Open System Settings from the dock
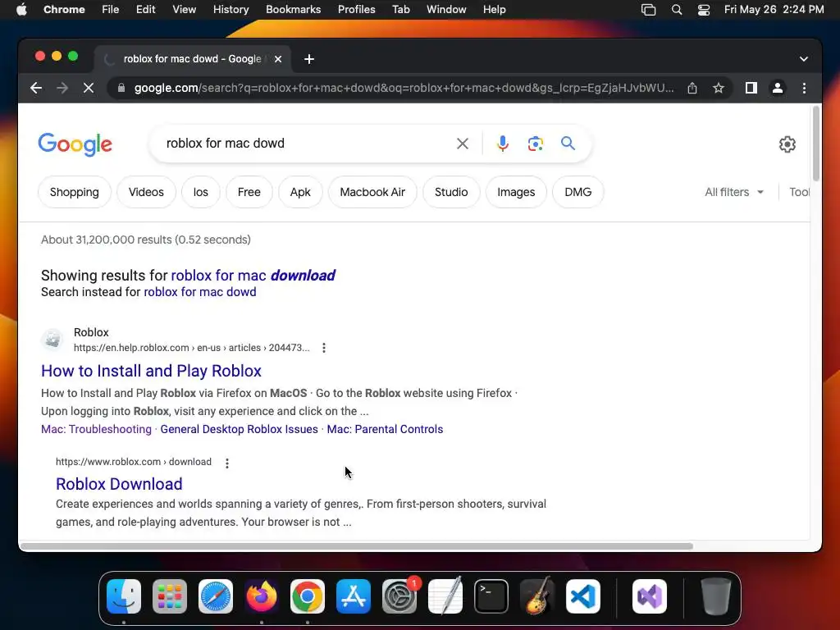Screen dimensions: 840x630 pos(399,596)
